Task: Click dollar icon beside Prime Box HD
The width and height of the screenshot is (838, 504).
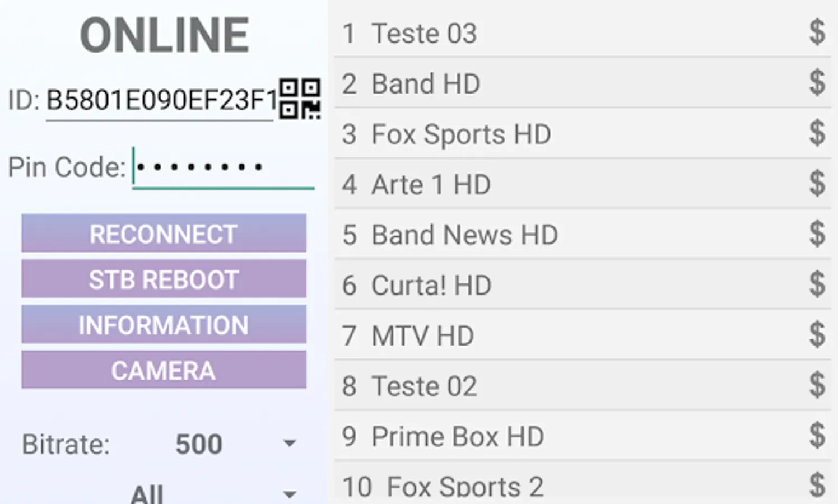Action: tap(817, 436)
